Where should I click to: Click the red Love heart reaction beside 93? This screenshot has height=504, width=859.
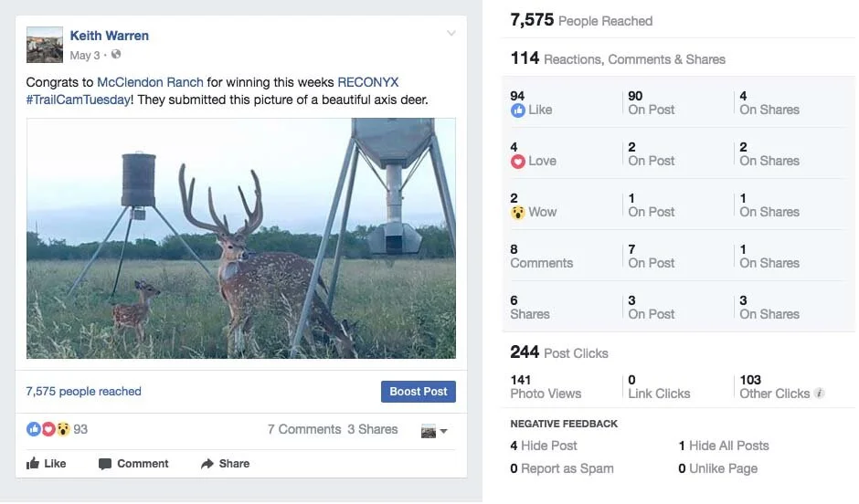coord(48,429)
